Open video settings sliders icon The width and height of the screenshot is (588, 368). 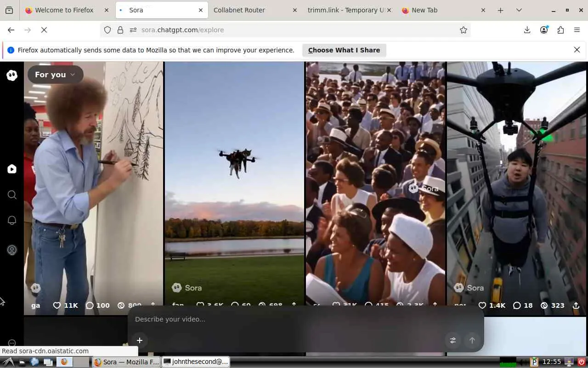point(453,340)
